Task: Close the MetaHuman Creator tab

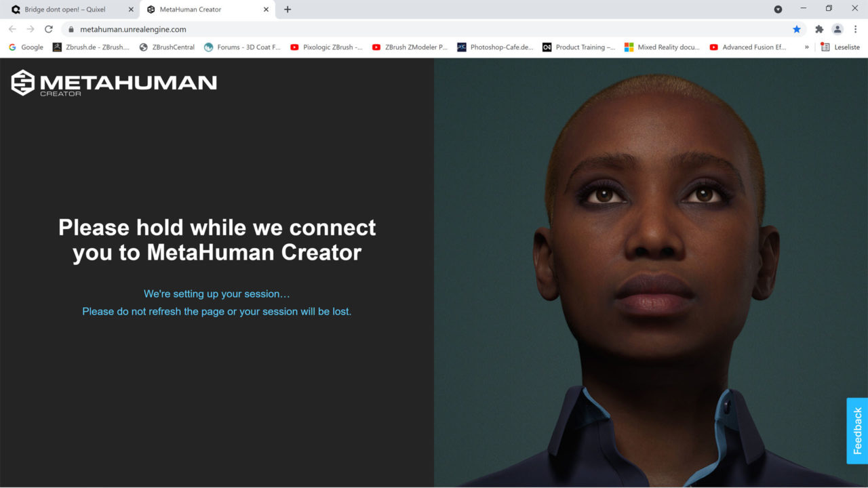Action: [x=266, y=9]
